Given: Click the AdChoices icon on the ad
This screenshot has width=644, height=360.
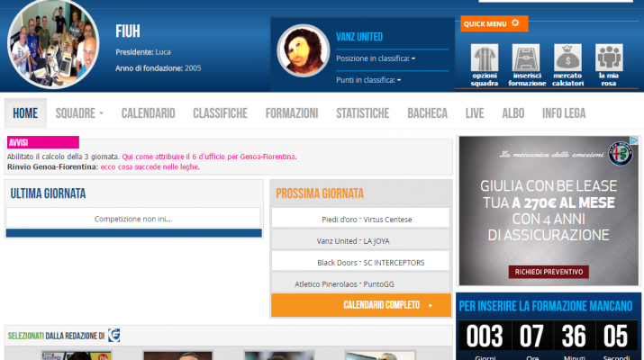Looking at the screenshot, I should (633, 141).
